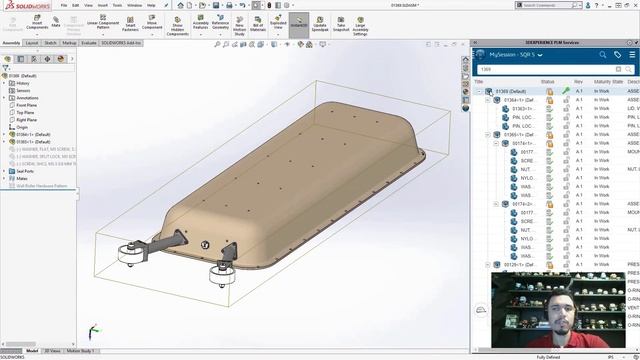This screenshot has width=640, height=360.
Task: Open the Tools menu
Action: tap(117, 5)
